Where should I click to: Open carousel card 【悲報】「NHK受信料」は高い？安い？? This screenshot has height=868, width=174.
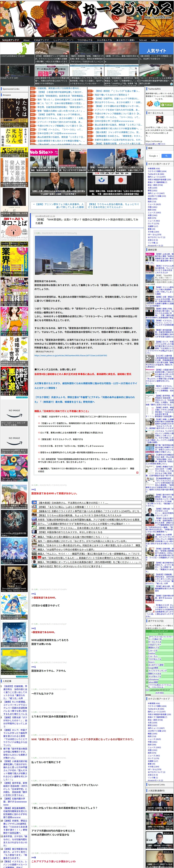coord(101,161)
